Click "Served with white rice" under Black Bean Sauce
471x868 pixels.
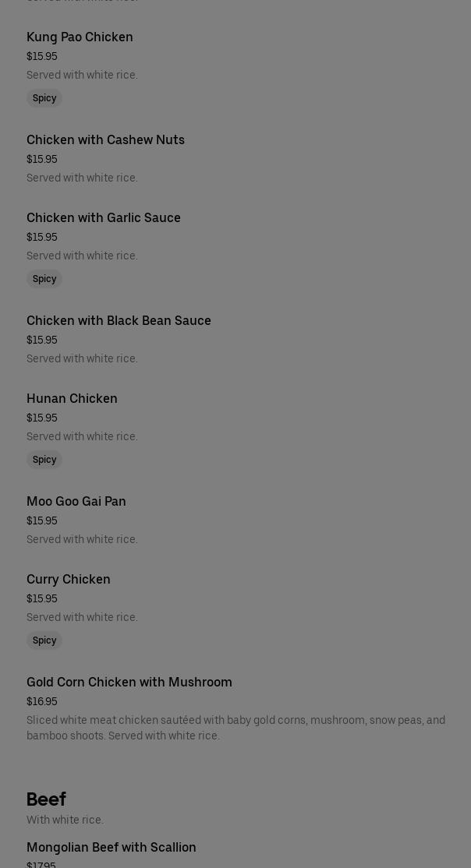pos(82,359)
